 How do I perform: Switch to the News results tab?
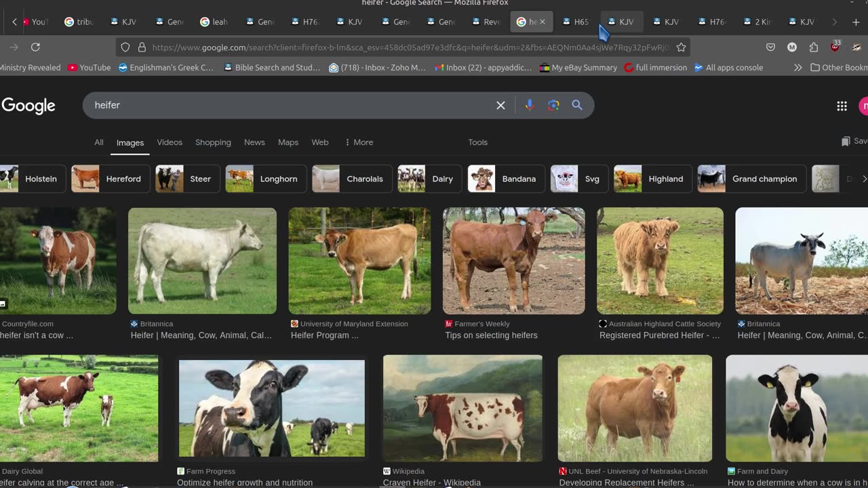point(254,142)
